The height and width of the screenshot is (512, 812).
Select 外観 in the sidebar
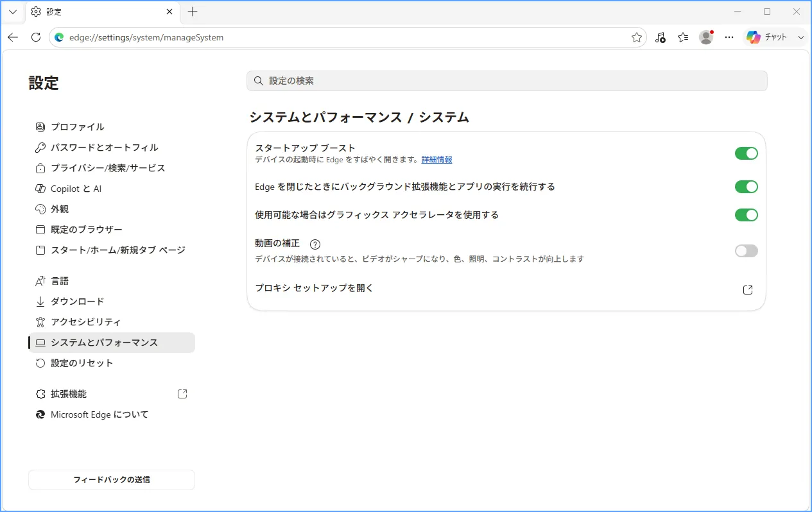[112, 209]
